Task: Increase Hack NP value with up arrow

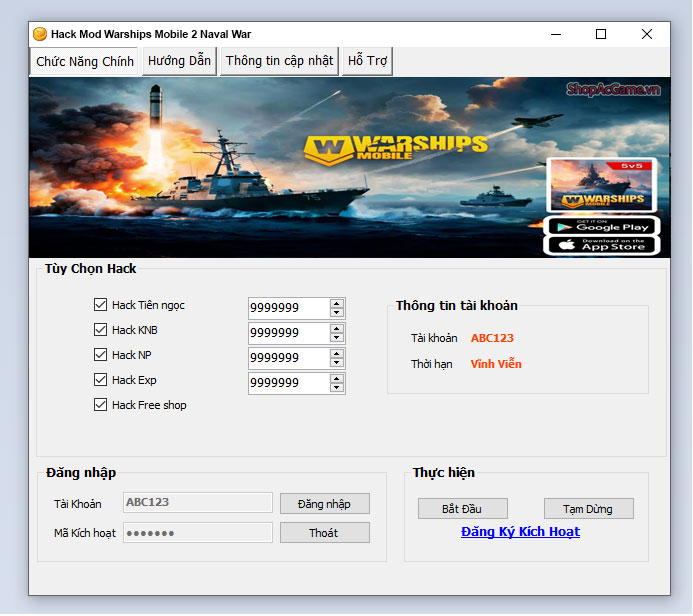Action: [337, 354]
